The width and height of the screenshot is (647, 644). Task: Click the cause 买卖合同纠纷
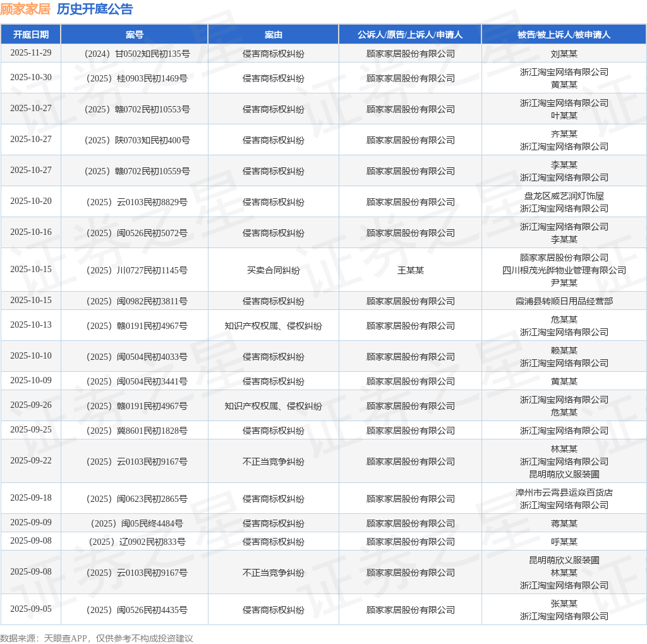click(x=273, y=270)
